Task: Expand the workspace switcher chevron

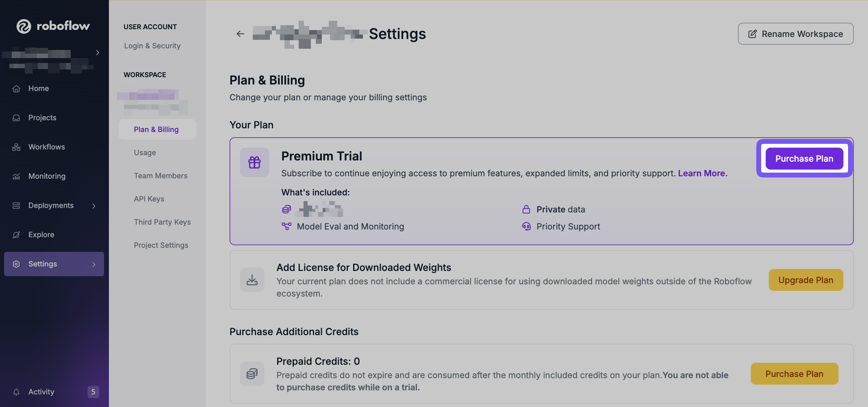Action: (98, 52)
